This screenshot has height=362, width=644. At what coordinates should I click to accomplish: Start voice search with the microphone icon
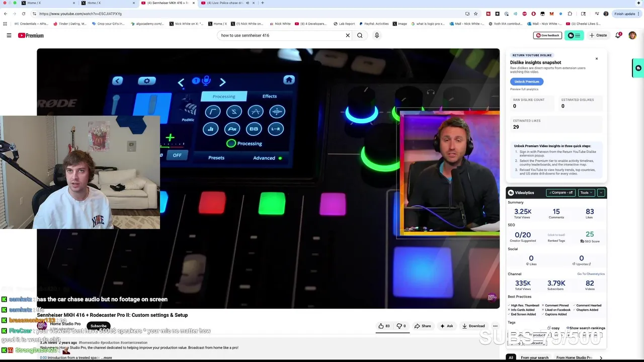[377, 35]
